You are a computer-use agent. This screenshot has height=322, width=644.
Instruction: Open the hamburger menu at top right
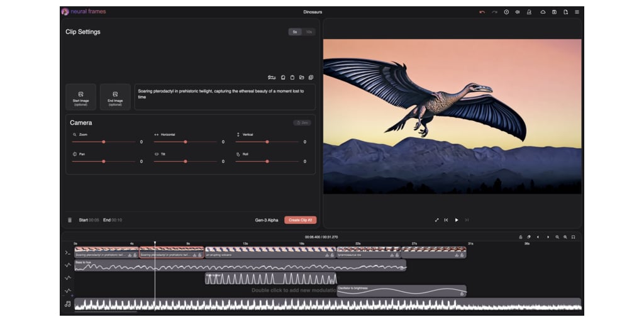click(577, 12)
